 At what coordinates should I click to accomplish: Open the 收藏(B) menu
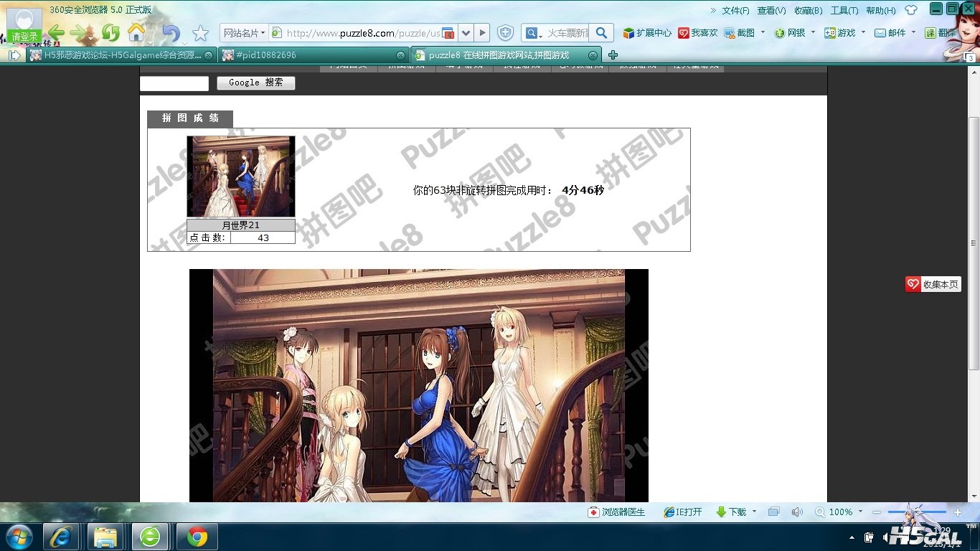point(808,11)
